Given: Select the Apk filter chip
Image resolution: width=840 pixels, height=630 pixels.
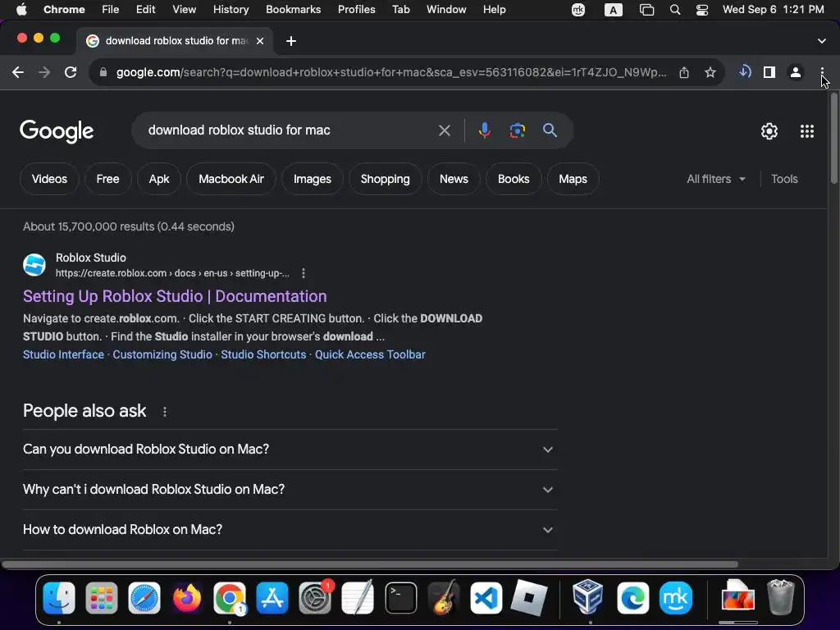Looking at the screenshot, I should point(159,179).
